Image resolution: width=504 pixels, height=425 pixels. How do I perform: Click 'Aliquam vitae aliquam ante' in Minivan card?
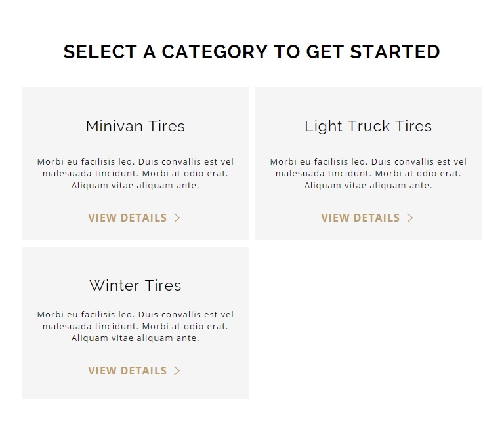pyautogui.click(x=135, y=186)
